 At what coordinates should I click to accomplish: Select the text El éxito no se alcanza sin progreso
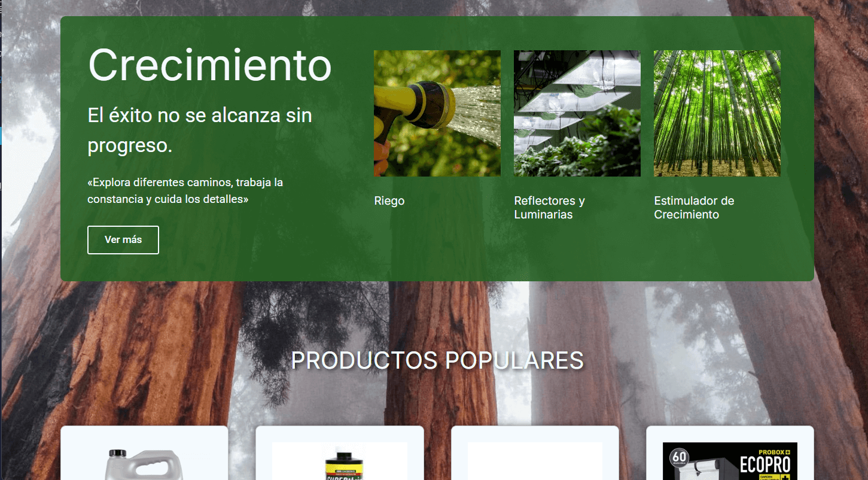[200, 130]
